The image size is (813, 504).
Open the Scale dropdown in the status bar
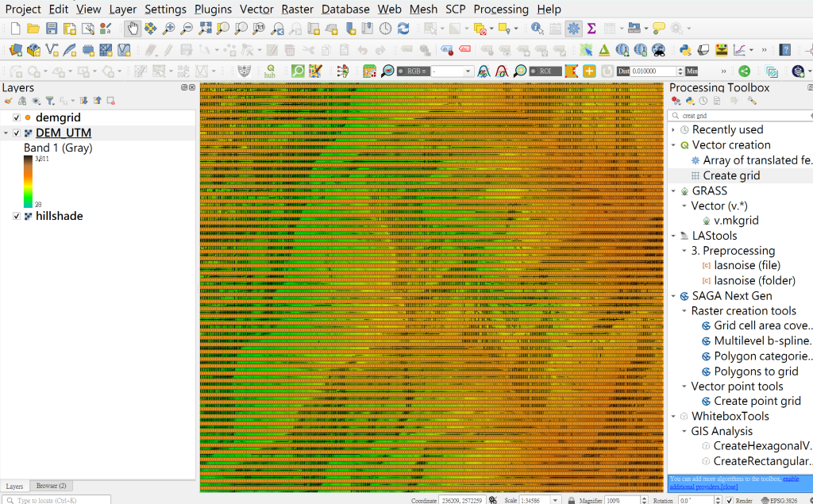pyautogui.click(x=555, y=500)
